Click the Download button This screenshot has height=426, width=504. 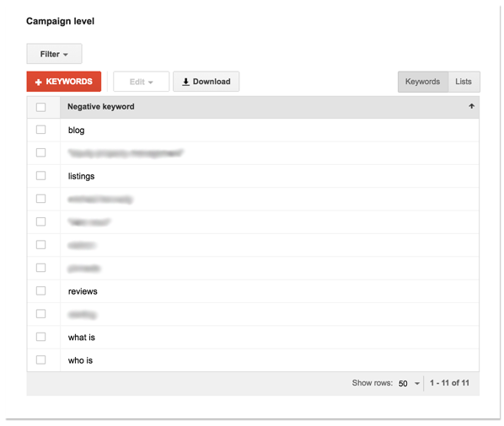[206, 82]
